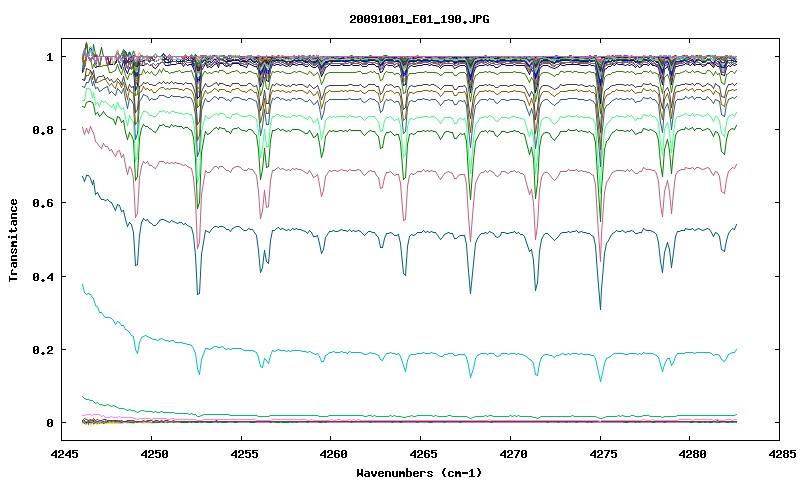The image size is (800, 480).
Task: Click y-axis tick label 1
Action: [49, 57]
